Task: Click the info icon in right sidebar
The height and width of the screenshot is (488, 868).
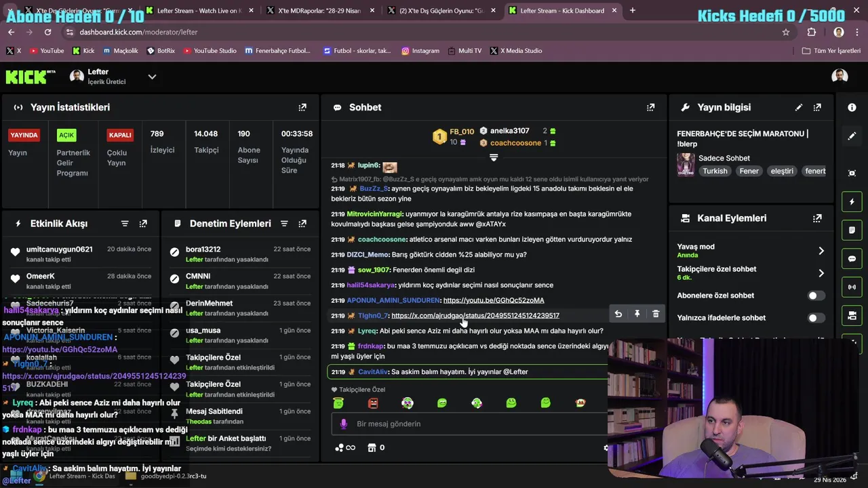Action: click(x=852, y=107)
